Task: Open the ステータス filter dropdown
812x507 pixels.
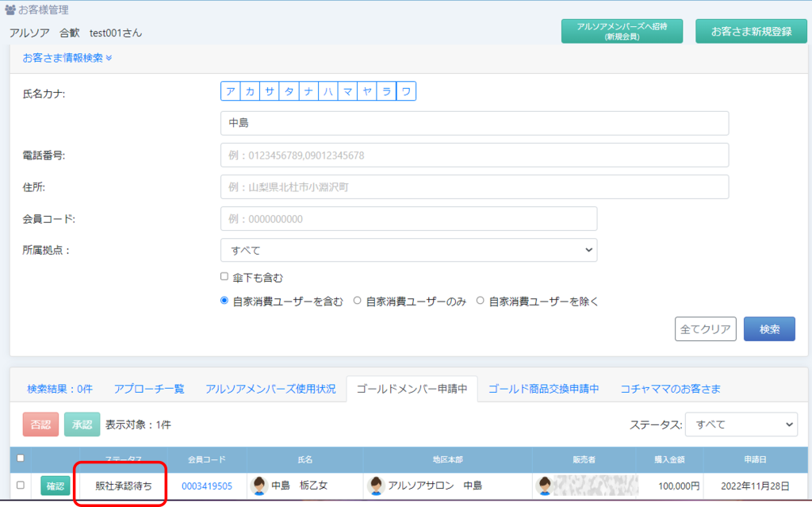Action: tap(741, 424)
